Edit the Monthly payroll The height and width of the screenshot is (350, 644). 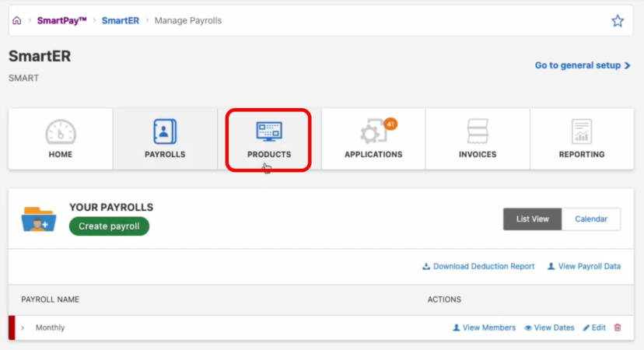[x=594, y=327]
